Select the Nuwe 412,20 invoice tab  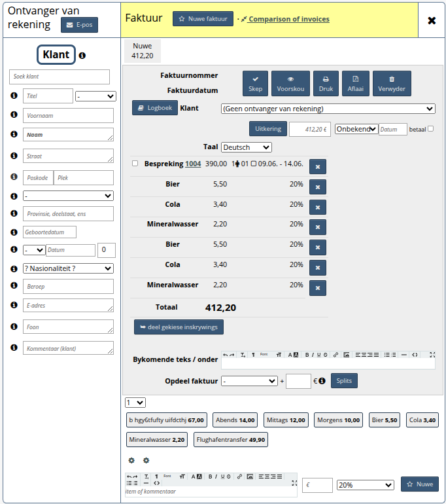[x=143, y=51]
